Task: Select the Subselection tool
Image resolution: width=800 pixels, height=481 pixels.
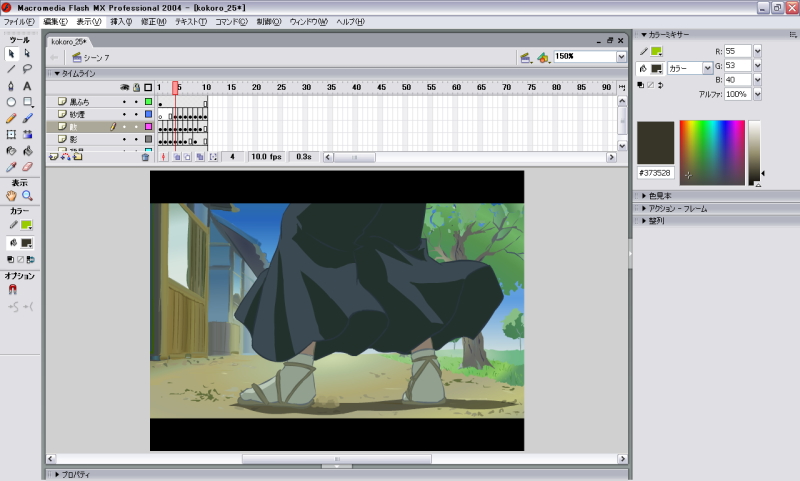Action: (x=27, y=54)
